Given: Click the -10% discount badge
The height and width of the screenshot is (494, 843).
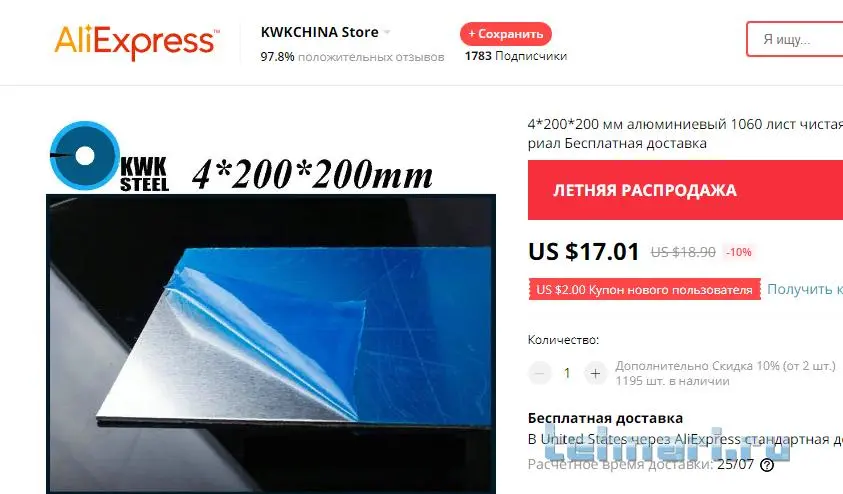Looking at the screenshot, I should tap(739, 252).
